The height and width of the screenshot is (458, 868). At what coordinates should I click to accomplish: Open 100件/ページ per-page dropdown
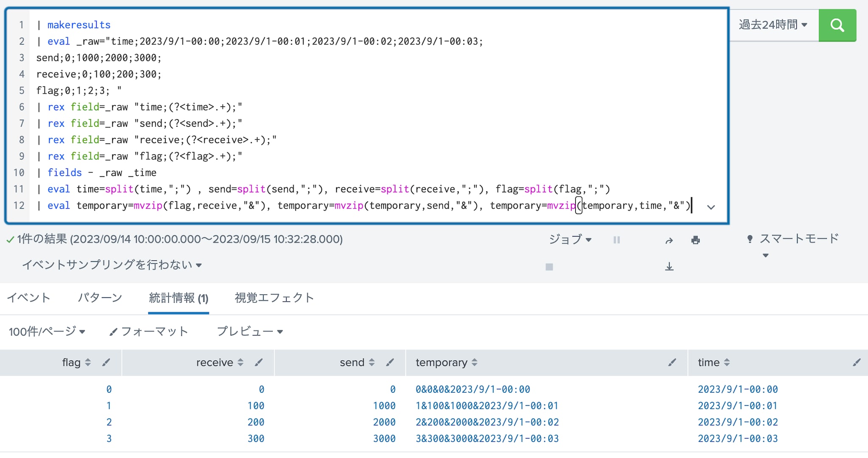point(47,332)
